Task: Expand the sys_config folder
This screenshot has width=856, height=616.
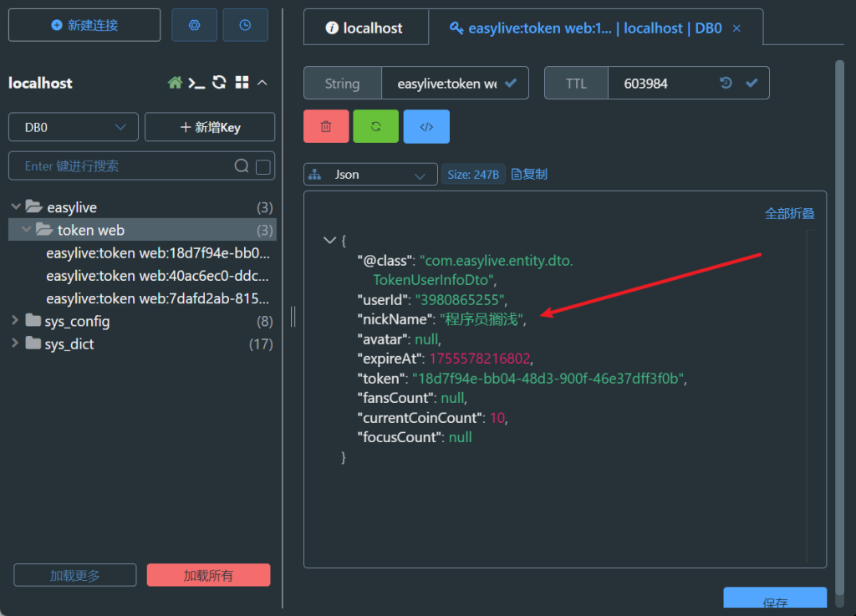Action: point(15,321)
